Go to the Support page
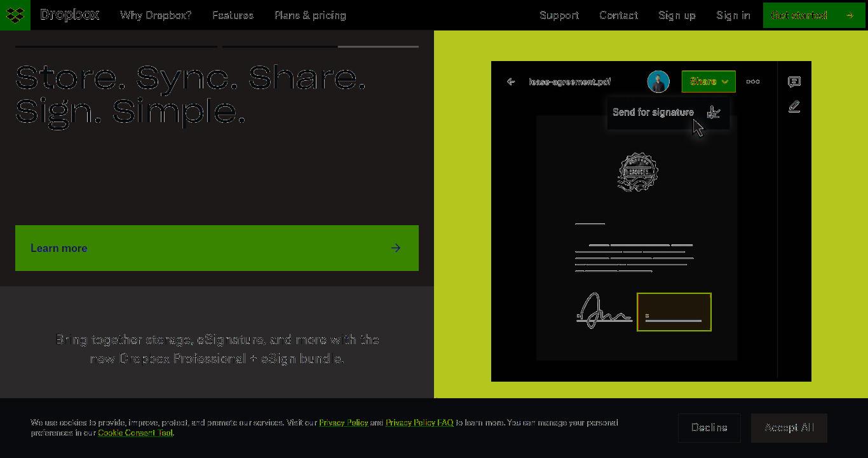Image resolution: width=868 pixels, height=458 pixels. click(559, 15)
